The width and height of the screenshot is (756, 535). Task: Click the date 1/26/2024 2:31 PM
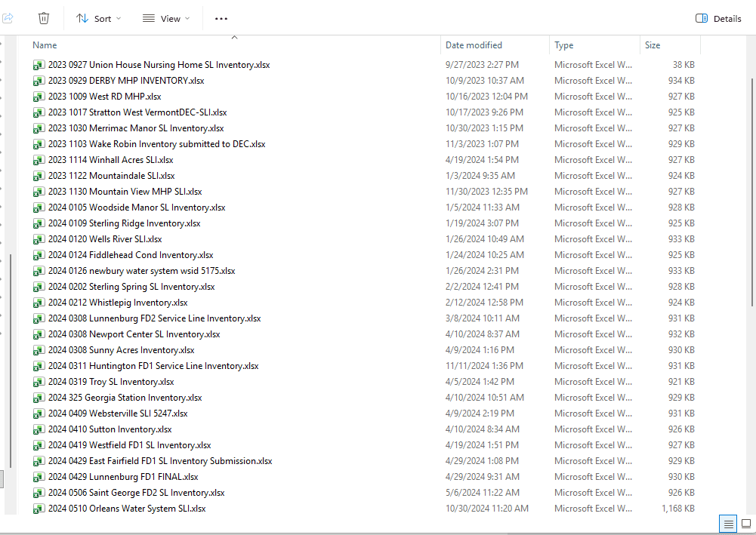point(482,271)
